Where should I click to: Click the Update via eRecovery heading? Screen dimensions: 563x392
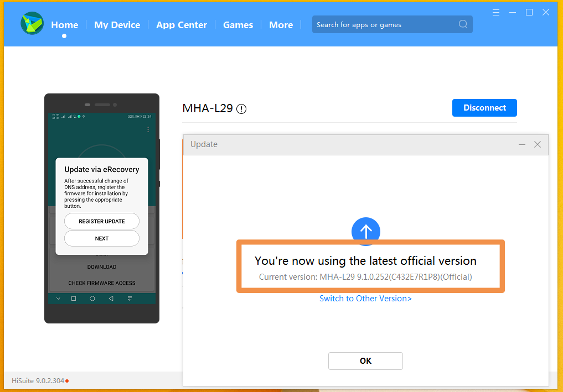click(102, 169)
